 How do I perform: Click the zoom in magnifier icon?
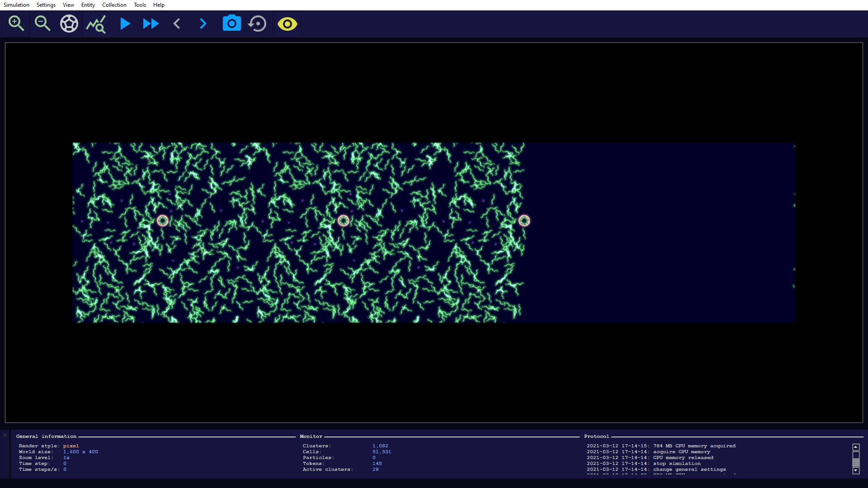pyautogui.click(x=16, y=23)
